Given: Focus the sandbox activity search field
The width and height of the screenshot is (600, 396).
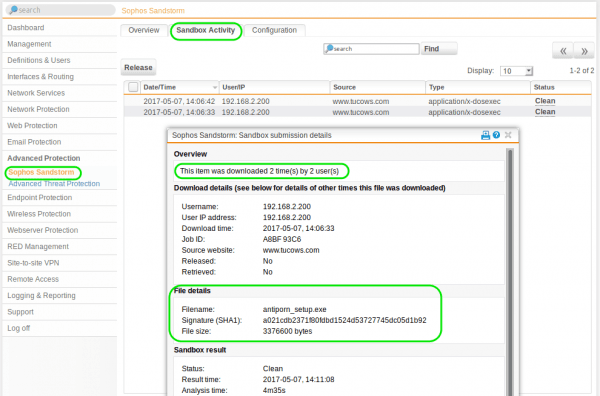Looking at the screenshot, I should tap(371, 49).
